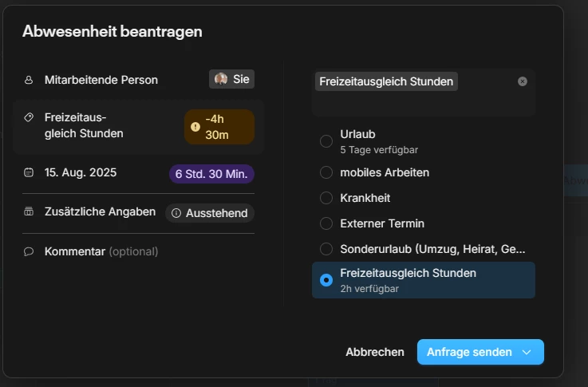The width and height of the screenshot is (588, 387).
Task: Click the Anfrage senden button
Action: click(468, 352)
